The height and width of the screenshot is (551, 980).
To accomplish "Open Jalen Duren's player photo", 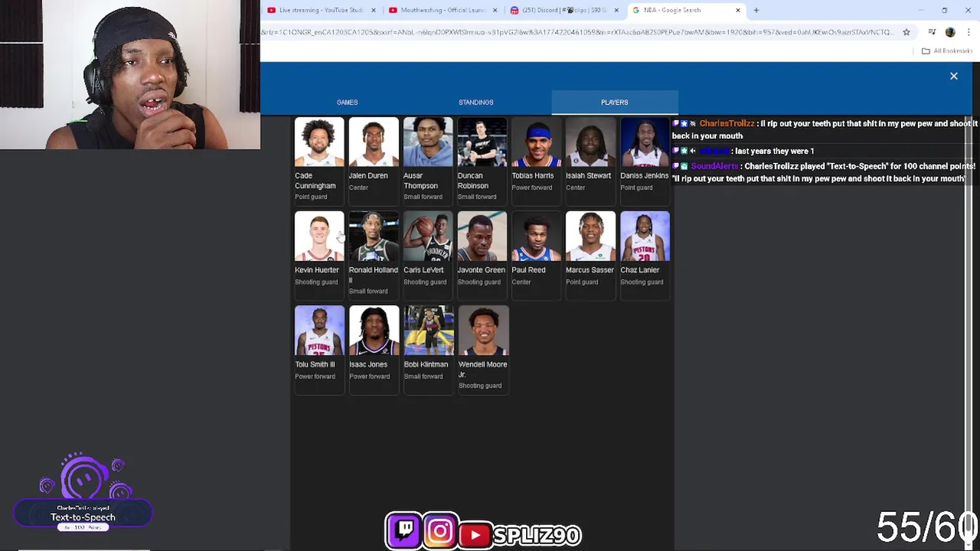I will coord(374,142).
